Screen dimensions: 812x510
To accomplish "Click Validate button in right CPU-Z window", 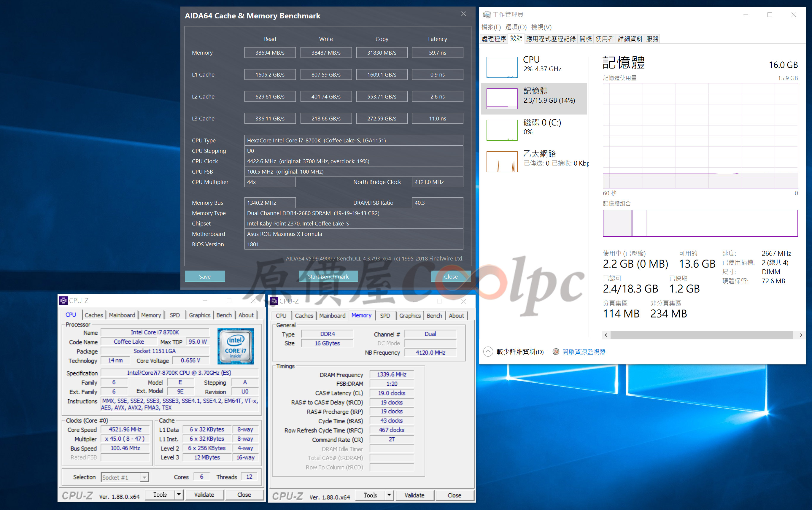I will [x=415, y=495].
